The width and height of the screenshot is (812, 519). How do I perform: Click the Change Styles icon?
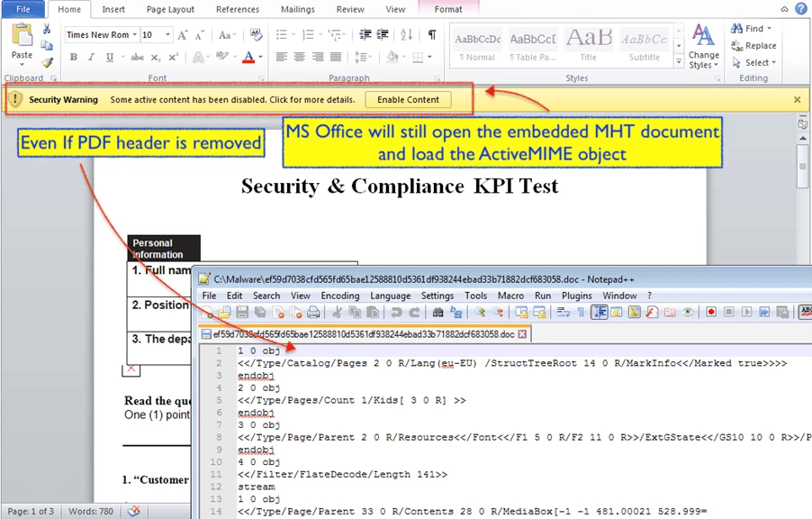[x=703, y=47]
